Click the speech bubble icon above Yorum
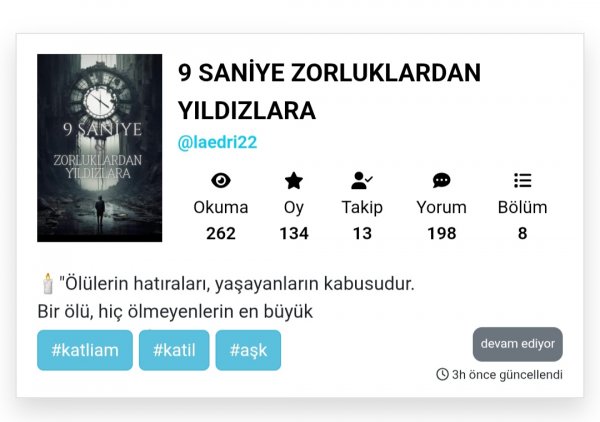 coord(441,180)
